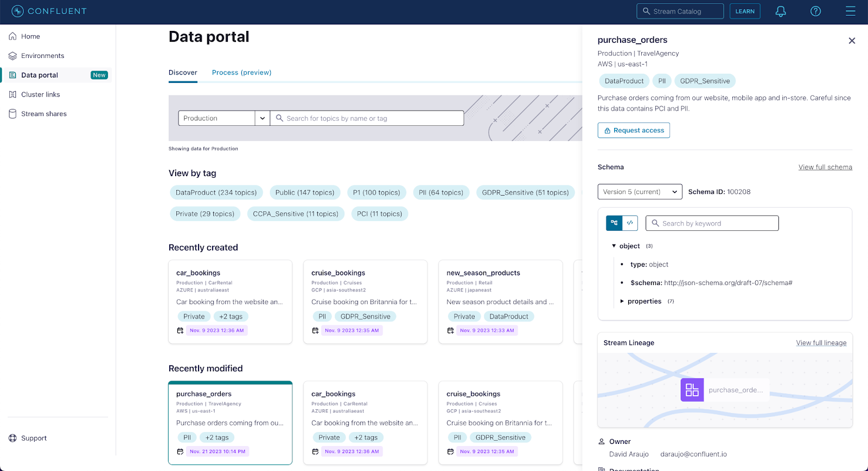Filter by PII (64 topics) tag

pyautogui.click(x=441, y=192)
